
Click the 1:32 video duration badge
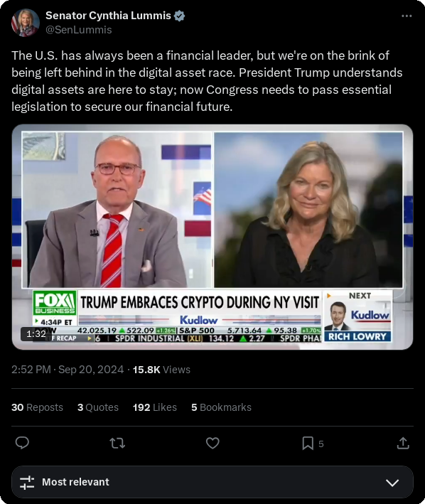pos(36,334)
